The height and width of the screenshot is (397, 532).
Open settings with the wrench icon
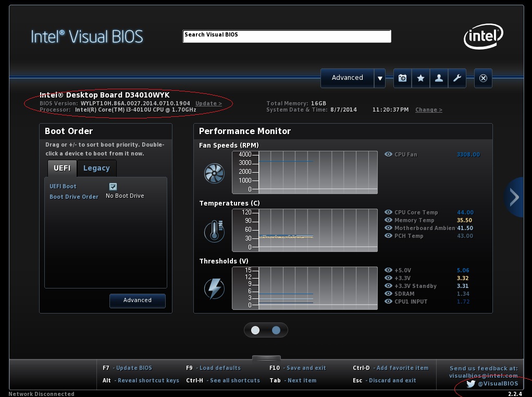tap(457, 78)
